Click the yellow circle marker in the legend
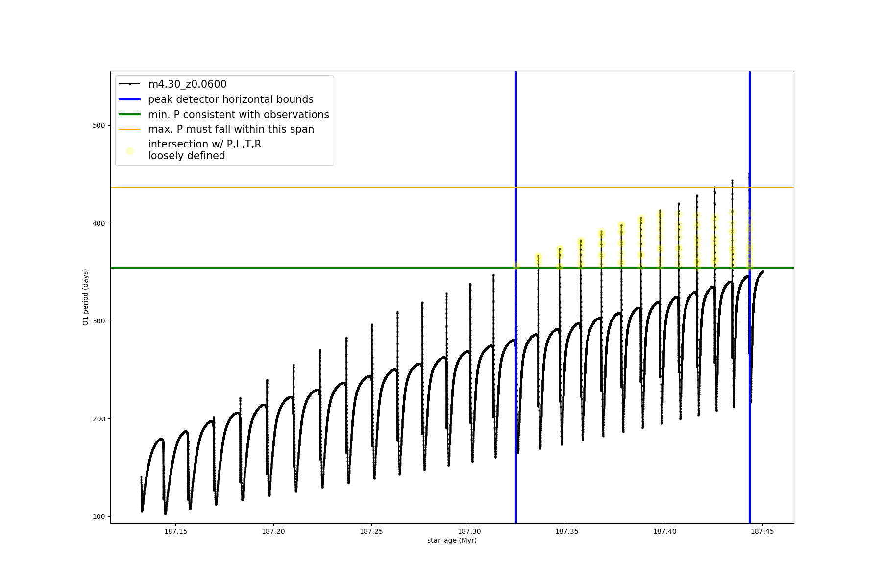 [x=130, y=151]
